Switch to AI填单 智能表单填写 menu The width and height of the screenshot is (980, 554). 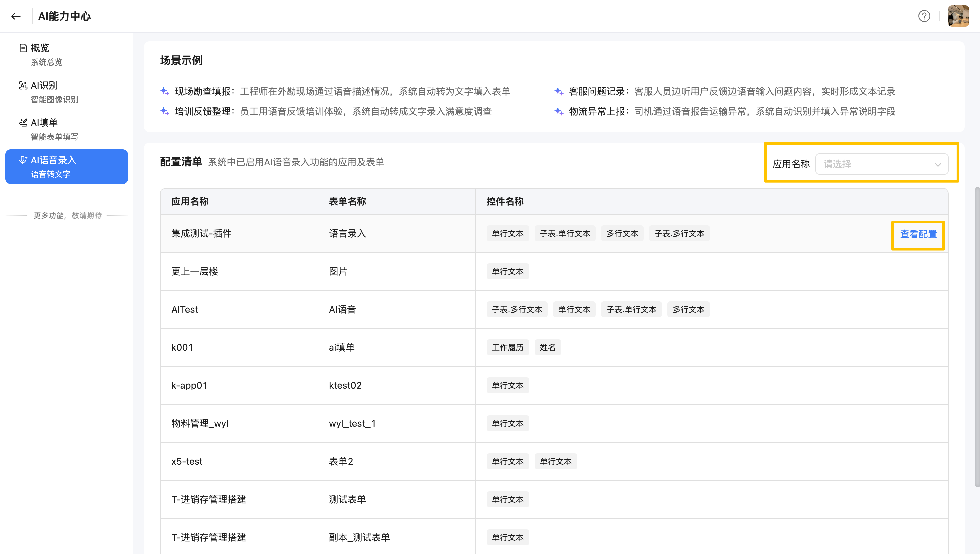point(54,129)
